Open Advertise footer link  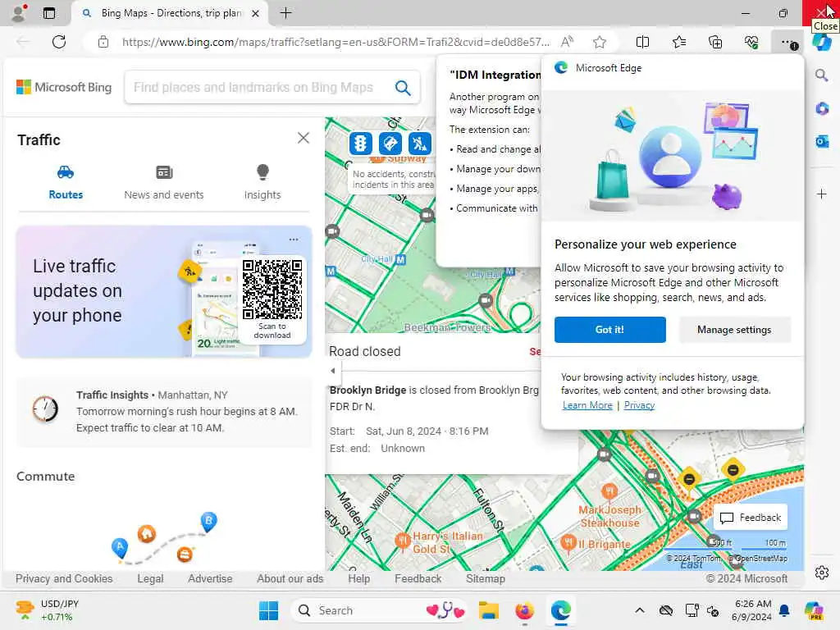[x=210, y=578]
